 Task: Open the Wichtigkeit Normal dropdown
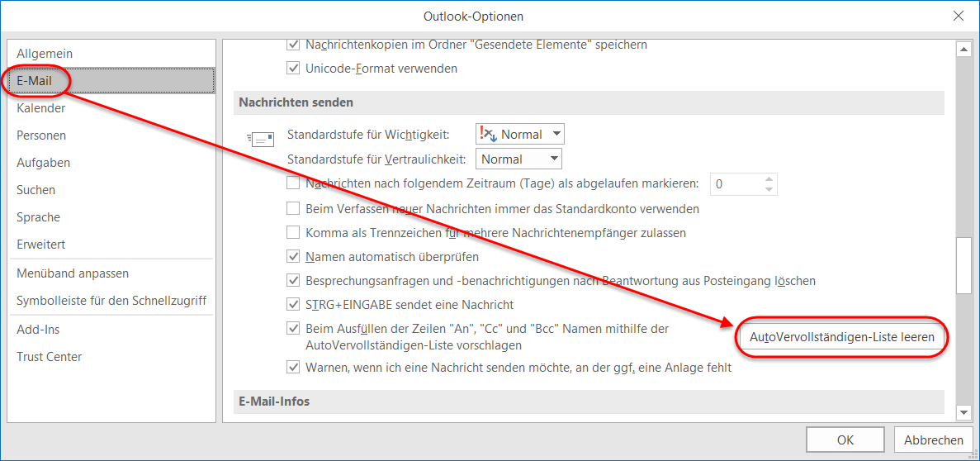click(x=520, y=134)
